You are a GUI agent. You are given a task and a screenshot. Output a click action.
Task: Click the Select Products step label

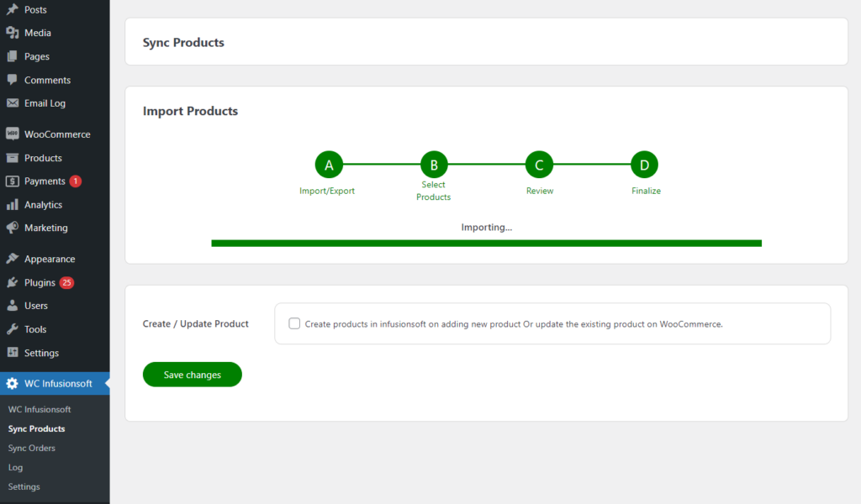point(433,191)
